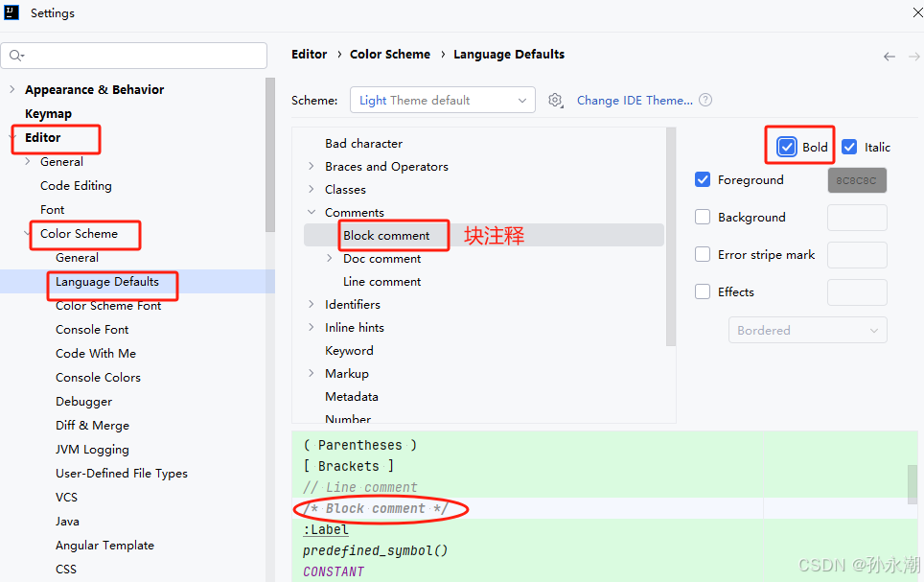Open Java color settings

(x=67, y=522)
